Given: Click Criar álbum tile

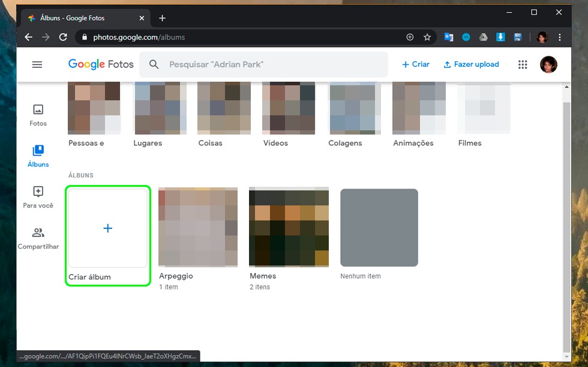Looking at the screenshot, I should (x=108, y=228).
